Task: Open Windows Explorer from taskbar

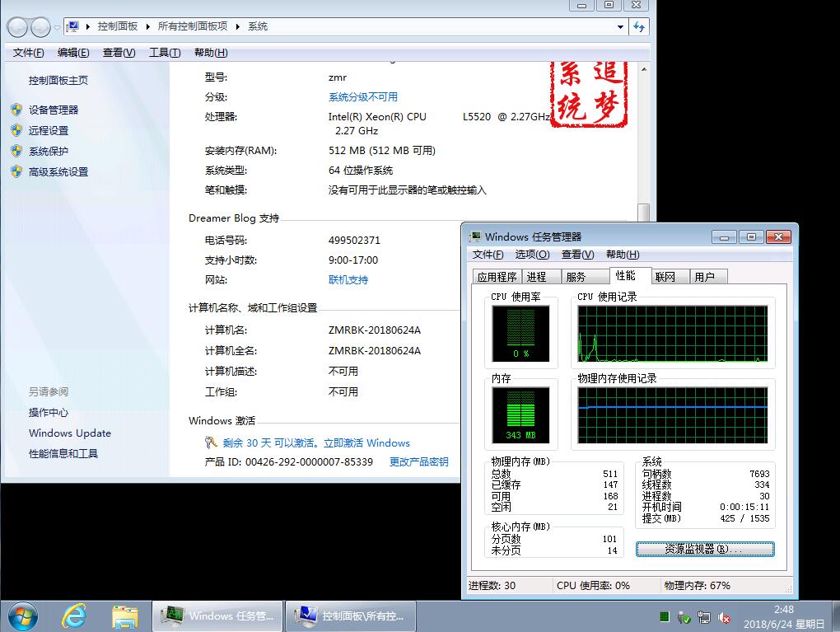Action: [x=125, y=616]
